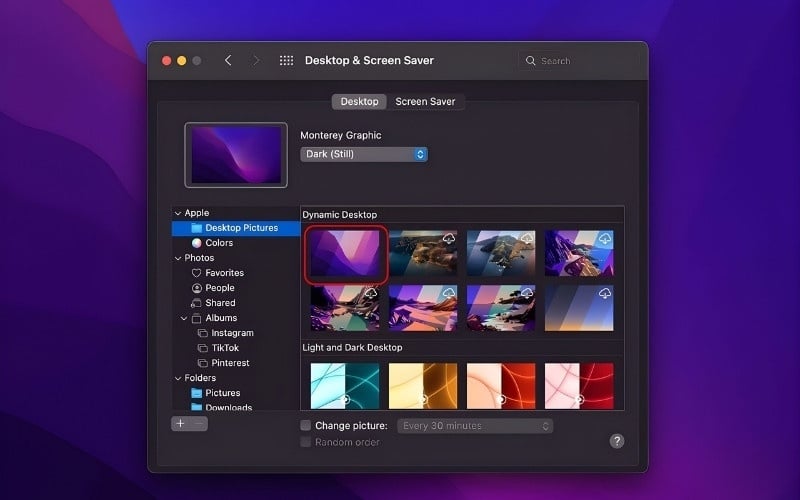Open the Pictures folder

221,393
